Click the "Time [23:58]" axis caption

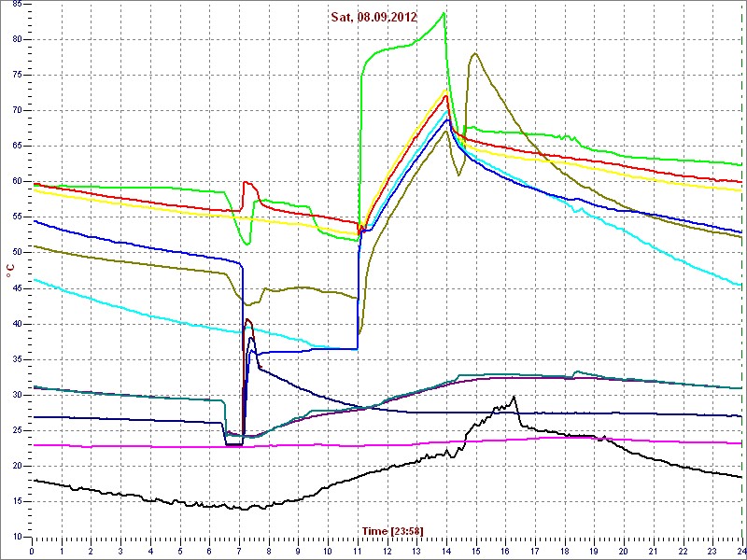pos(392,530)
